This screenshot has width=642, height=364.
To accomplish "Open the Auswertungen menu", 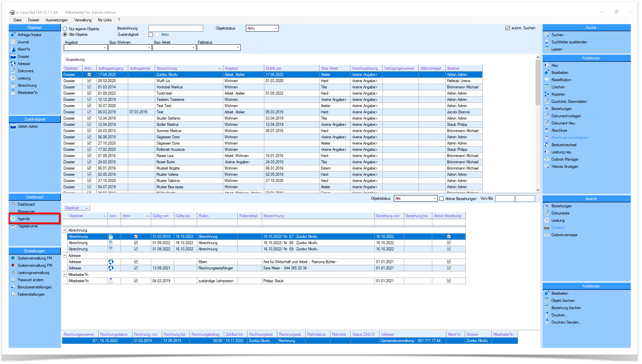I will click(57, 20).
